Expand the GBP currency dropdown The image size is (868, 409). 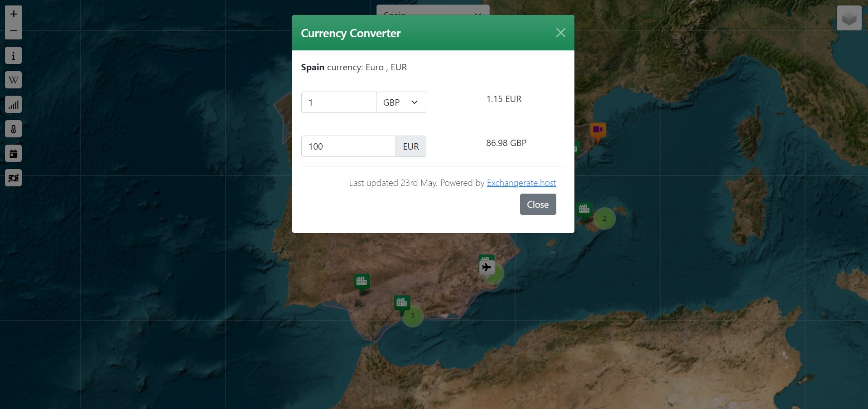[401, 102]
